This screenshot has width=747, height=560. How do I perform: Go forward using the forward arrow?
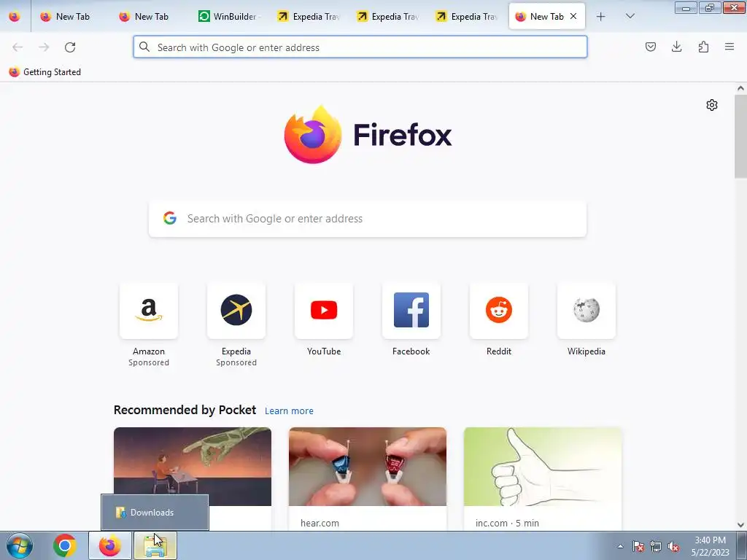pos(44,47)
